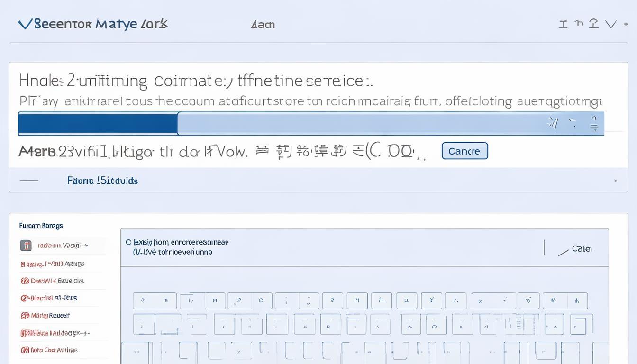
Task: Select the 'Exsip hom' radio option
Action: [x=128, y=242]
